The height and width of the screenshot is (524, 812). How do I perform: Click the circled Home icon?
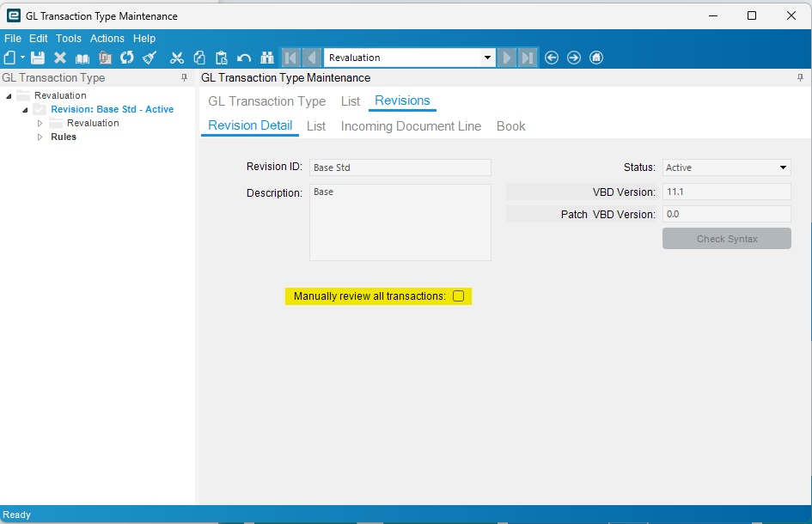tap(596, 58)
